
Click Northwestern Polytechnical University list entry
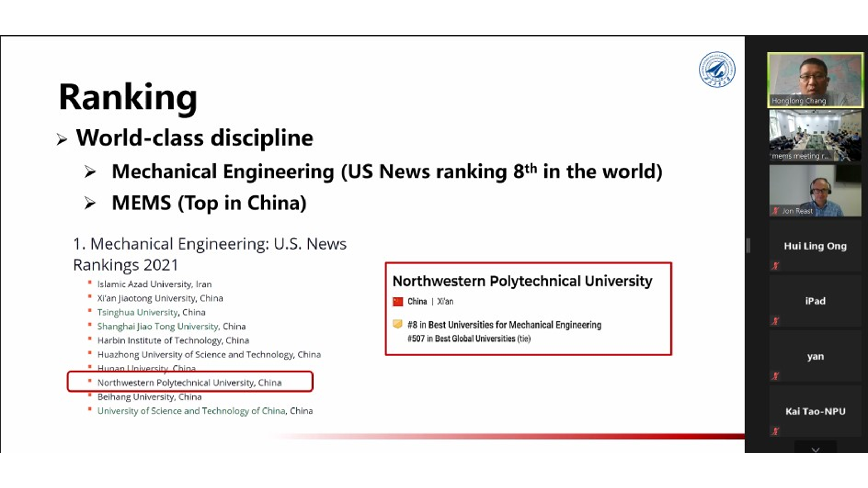tap(189, 382)
